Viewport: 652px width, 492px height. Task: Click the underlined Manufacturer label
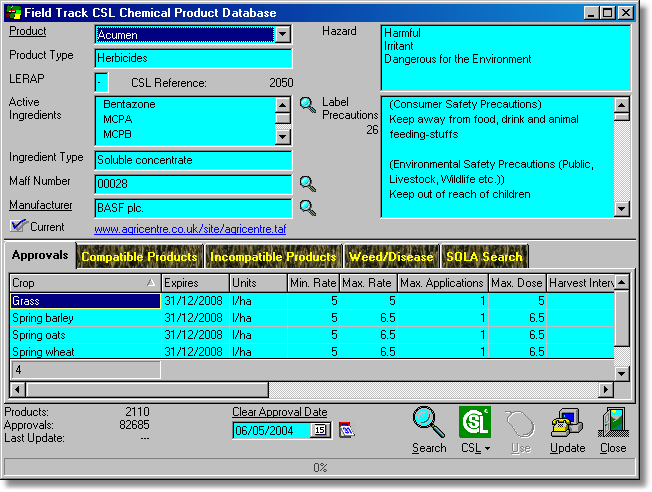coord(41,205)
